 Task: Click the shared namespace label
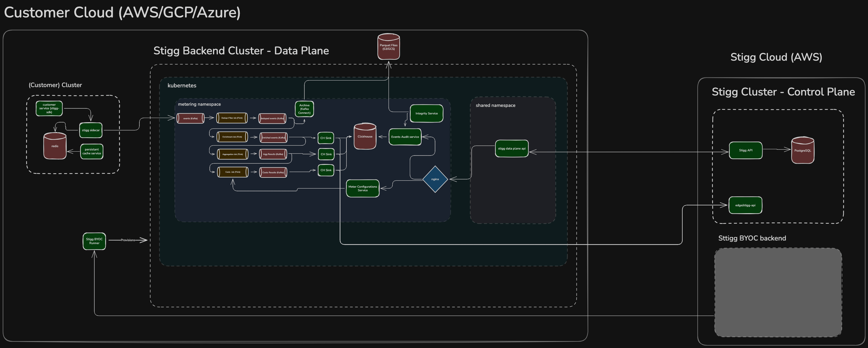495,105
